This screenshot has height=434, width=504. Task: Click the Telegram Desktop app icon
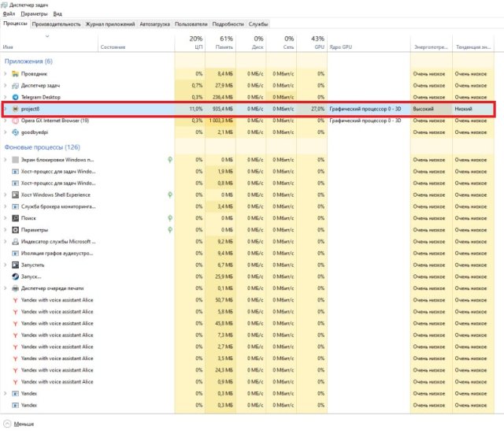click(x=15, y=97)
